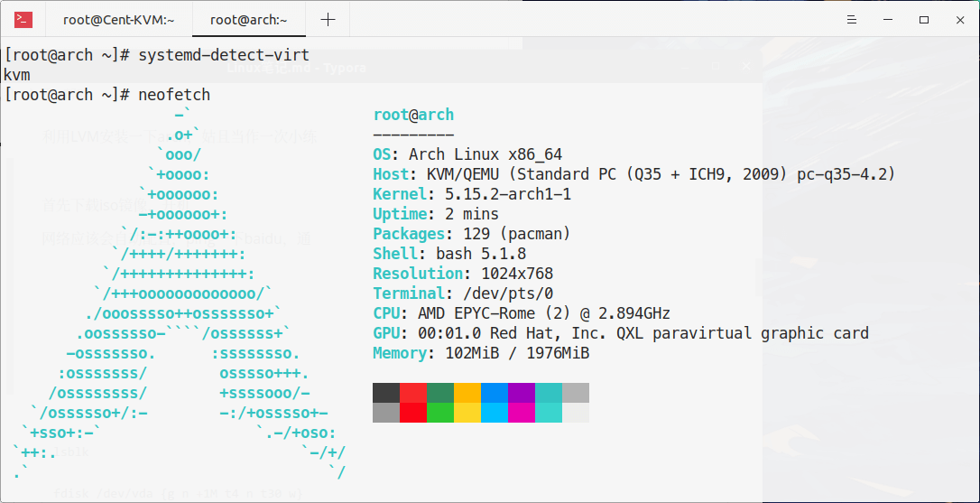
Task: Click the yellow swatch in bottom row
Action: point(467,413)
